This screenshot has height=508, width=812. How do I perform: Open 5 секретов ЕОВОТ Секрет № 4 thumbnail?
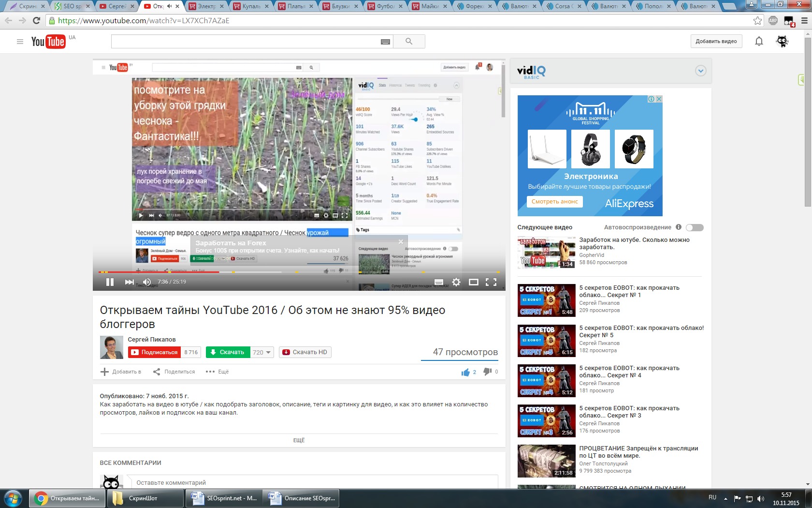click(547, 381)
